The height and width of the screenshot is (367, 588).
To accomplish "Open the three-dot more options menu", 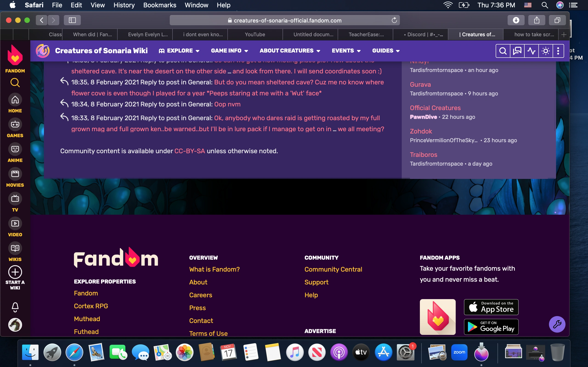I will pos(558,51).
